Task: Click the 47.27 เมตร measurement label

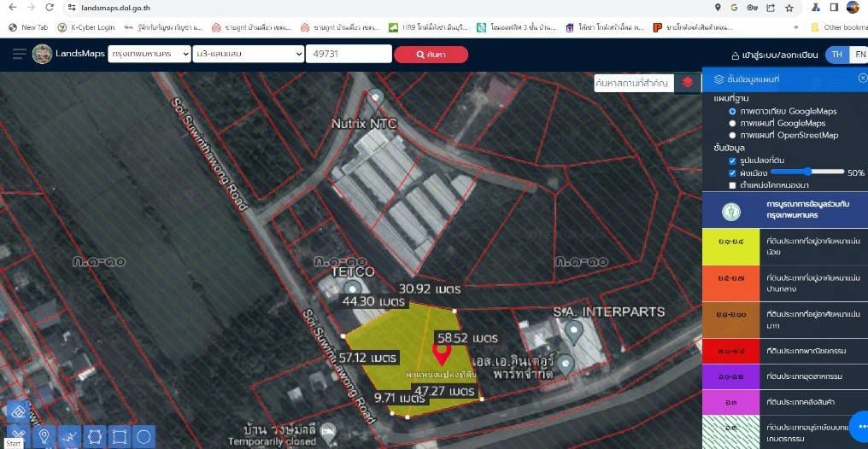Action: [445, 392]
